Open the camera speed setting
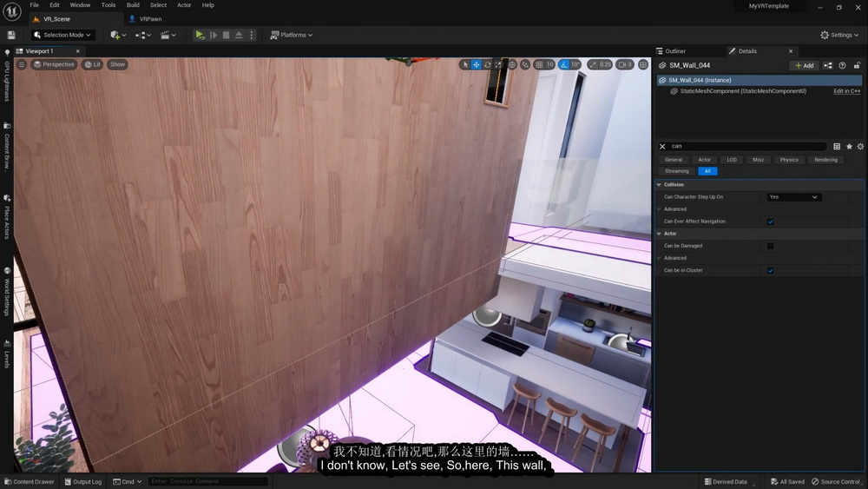Screen dimensions: 868x489 click(x=625, y=65)
